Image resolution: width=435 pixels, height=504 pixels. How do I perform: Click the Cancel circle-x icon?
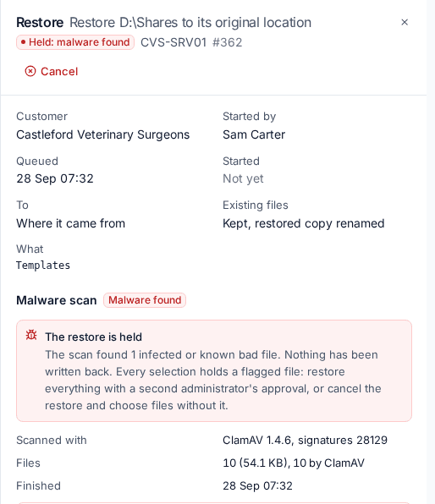[x=30, y=71]
